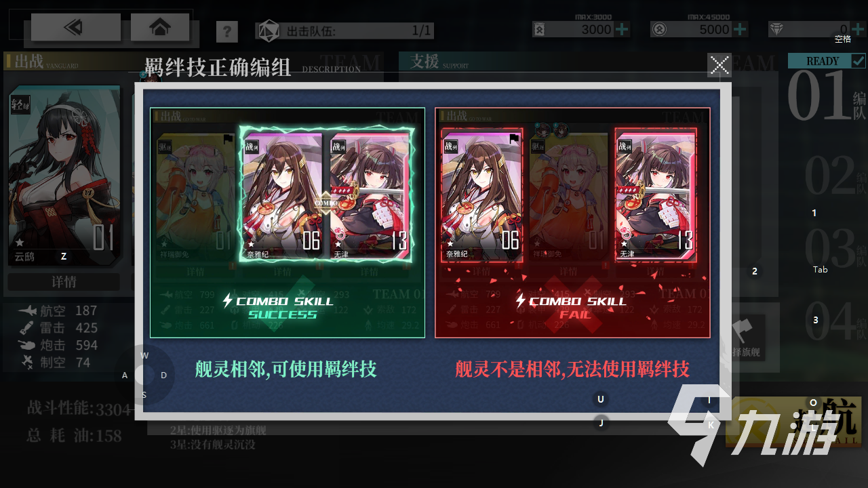The image size is (868, 488).
Task: Add coins with the 5000 plus icon
Action: tap(741, 30)
